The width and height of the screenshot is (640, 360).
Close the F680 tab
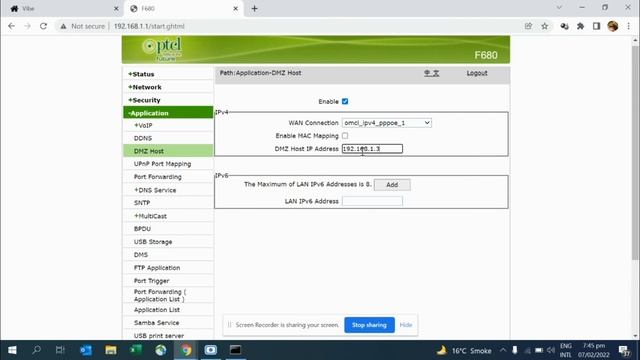coord(236,9)
